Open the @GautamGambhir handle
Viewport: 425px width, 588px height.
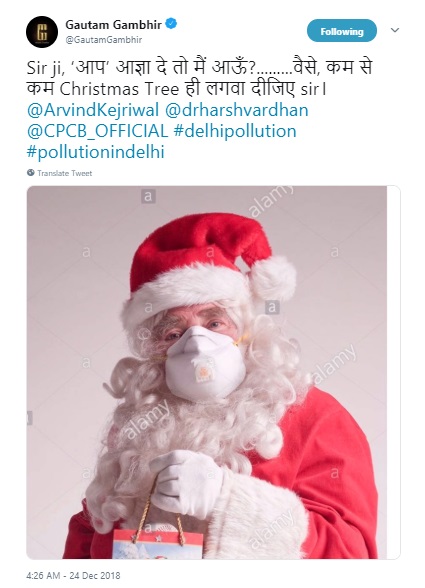104,40
